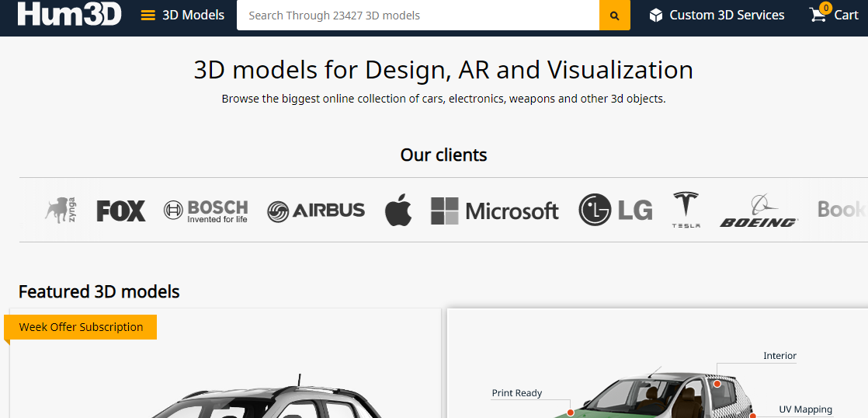Screen dimensions: 868x418
Task: Click the Print Ready hotspot dot
Action: [570, 413]
